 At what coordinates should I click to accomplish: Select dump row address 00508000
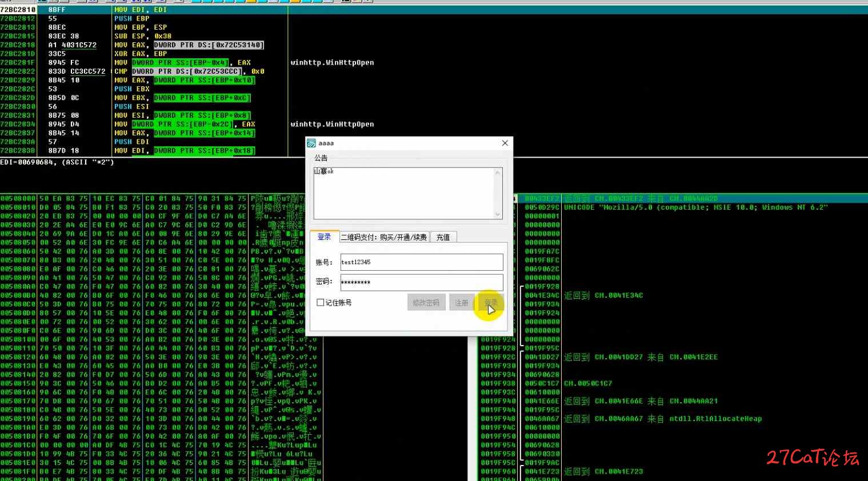(x=18, y=198)
